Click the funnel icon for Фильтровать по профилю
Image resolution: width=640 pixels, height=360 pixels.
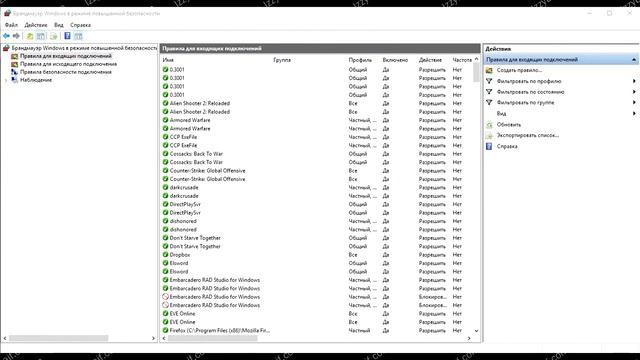pos(489,81)
